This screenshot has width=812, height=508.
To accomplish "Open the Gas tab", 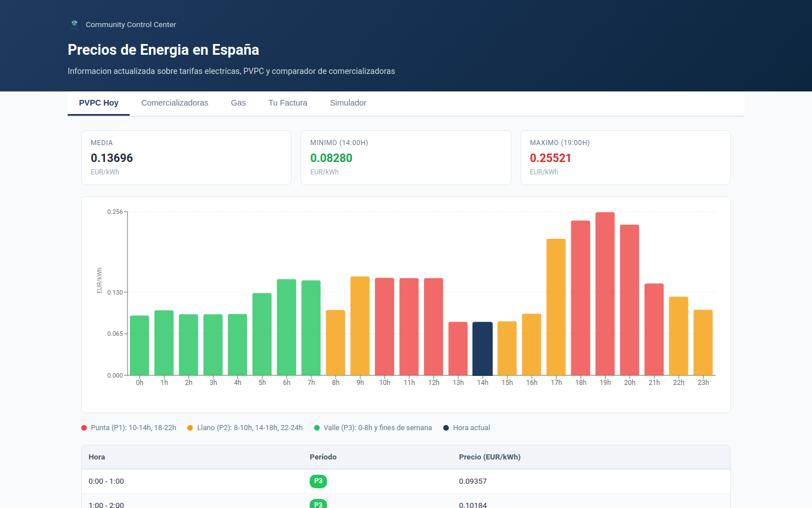I will [239, 103].
